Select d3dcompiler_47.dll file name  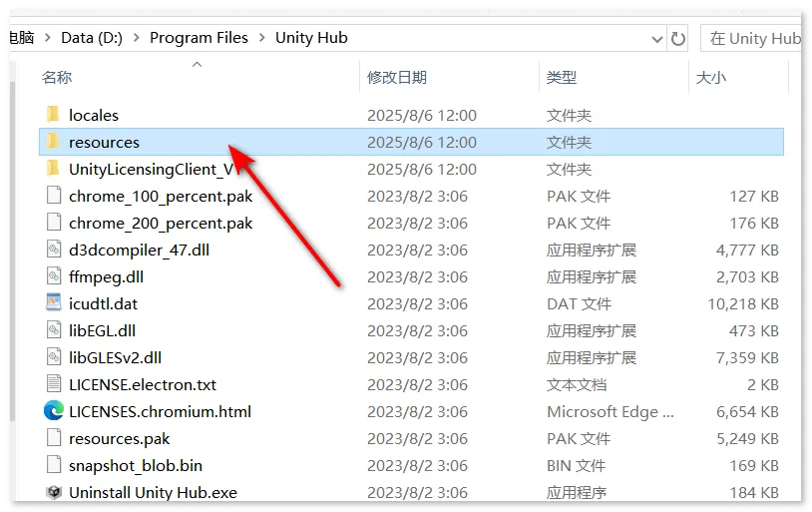tap(140, 250)
